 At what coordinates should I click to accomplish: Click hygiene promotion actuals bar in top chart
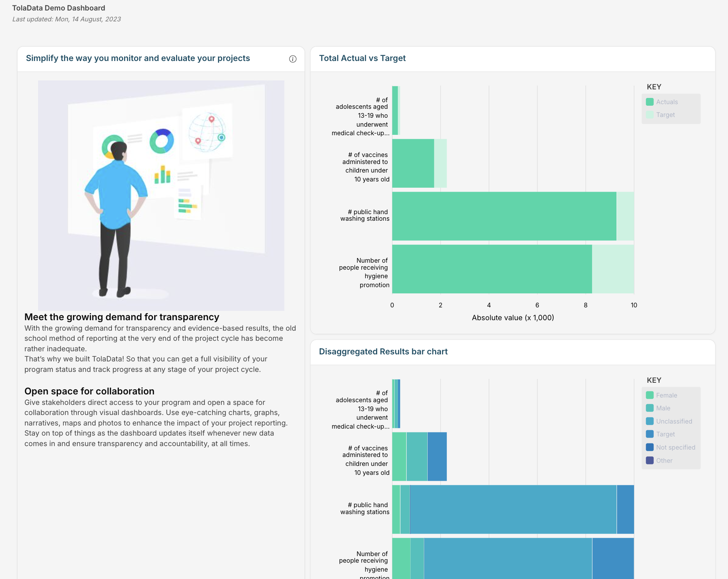click(492, 269)
